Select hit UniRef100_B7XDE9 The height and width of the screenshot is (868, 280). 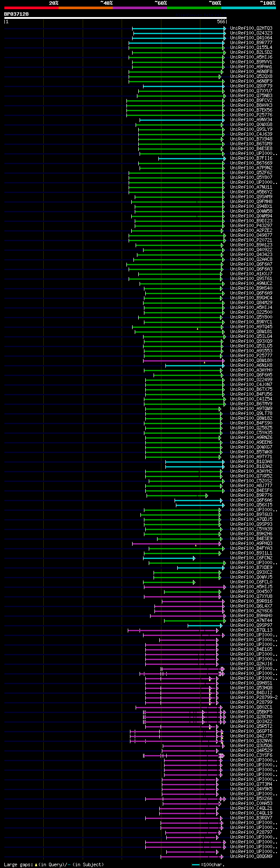coord(251,568)
